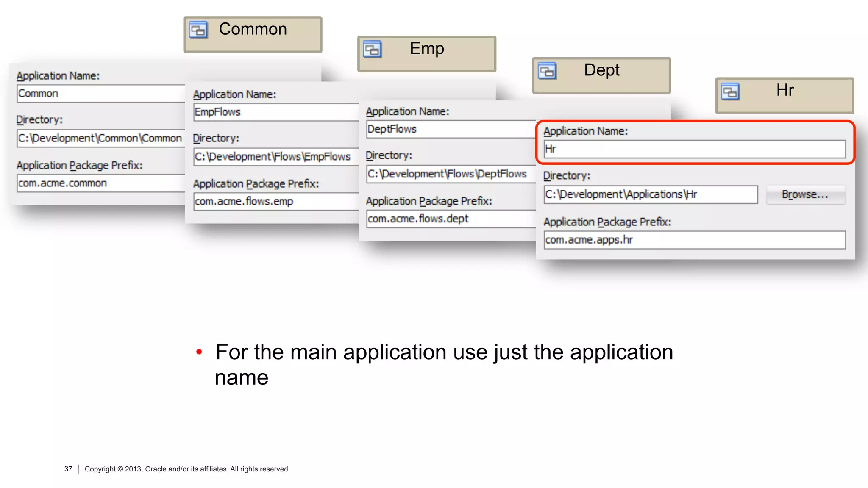Click the Hr box title label
Screen dimensions: 868x488
(785, 90)
